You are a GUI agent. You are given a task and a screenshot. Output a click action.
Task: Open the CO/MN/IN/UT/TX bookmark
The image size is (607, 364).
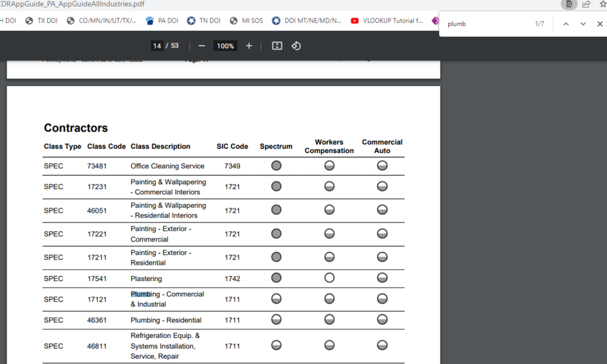108,20
